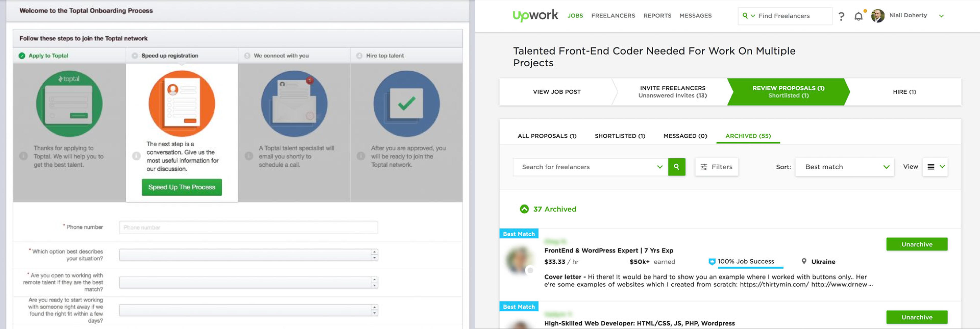Open High-Skilled Web Developer freelancer title
Viewport: 980px width, 329px height.
point(639,323)
